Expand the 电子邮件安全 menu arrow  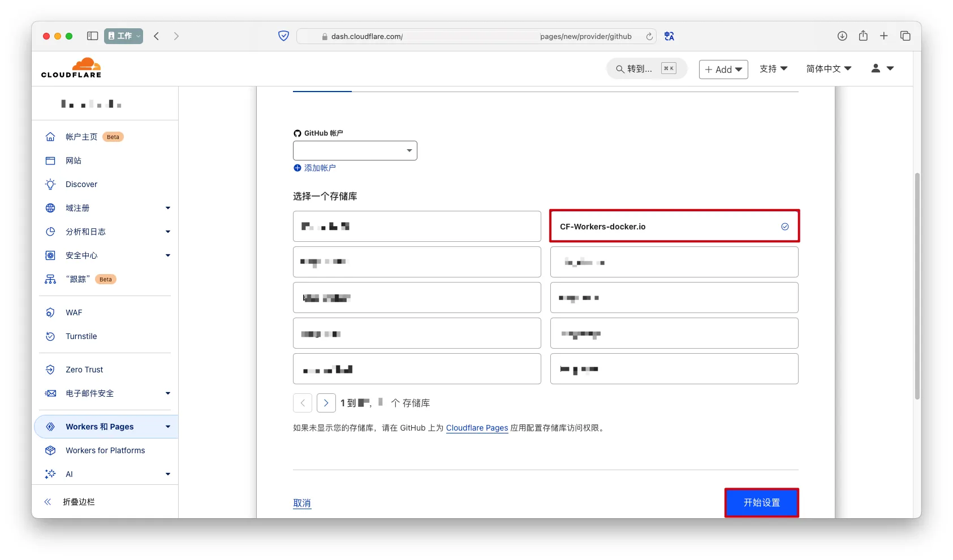(168, 393)
